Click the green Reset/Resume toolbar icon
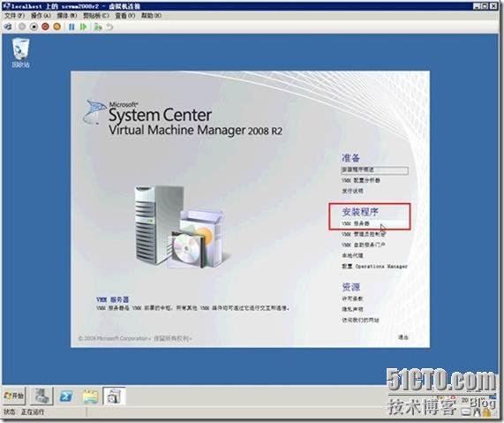 point(84,26)
